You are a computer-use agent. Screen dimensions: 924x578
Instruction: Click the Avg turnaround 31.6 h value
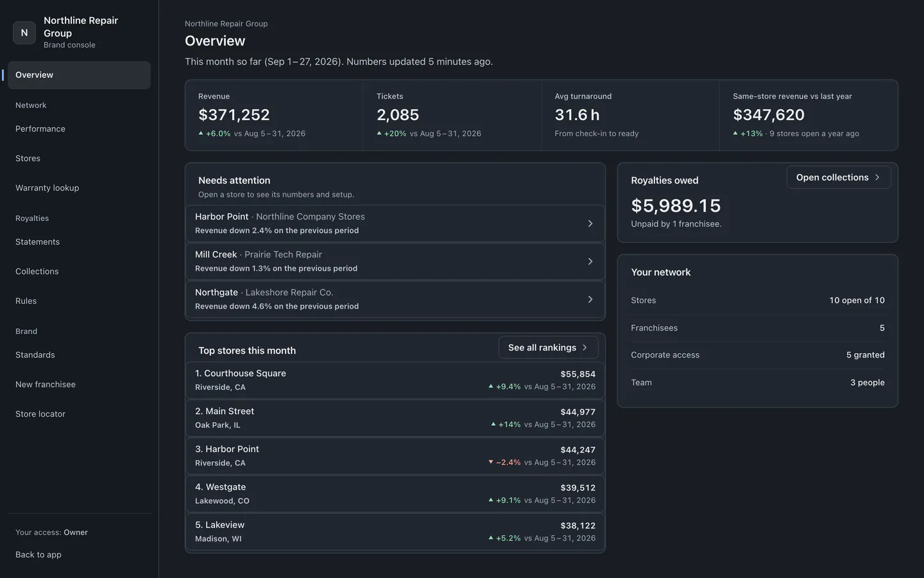[x=577, y=115]
